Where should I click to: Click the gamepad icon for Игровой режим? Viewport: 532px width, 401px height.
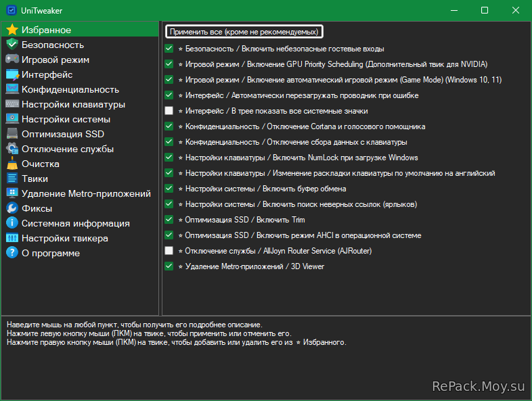12,60
